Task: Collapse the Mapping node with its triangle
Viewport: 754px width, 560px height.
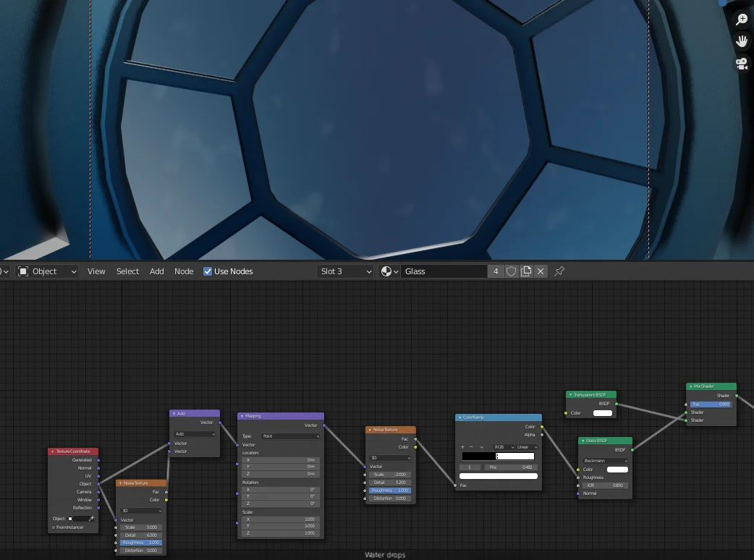Action: click(x=242, y=416)
